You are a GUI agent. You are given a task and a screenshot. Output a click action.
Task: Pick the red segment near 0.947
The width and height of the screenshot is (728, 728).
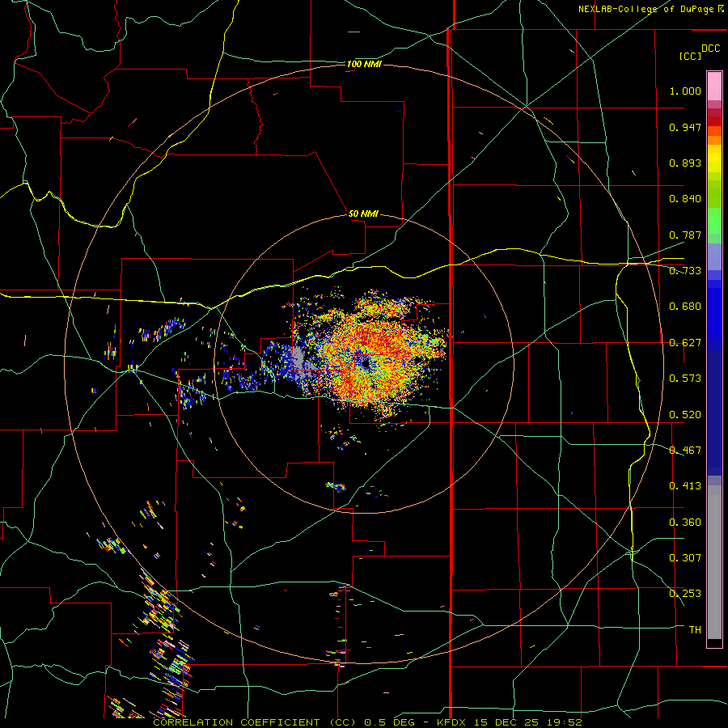[x=714, y=121]
